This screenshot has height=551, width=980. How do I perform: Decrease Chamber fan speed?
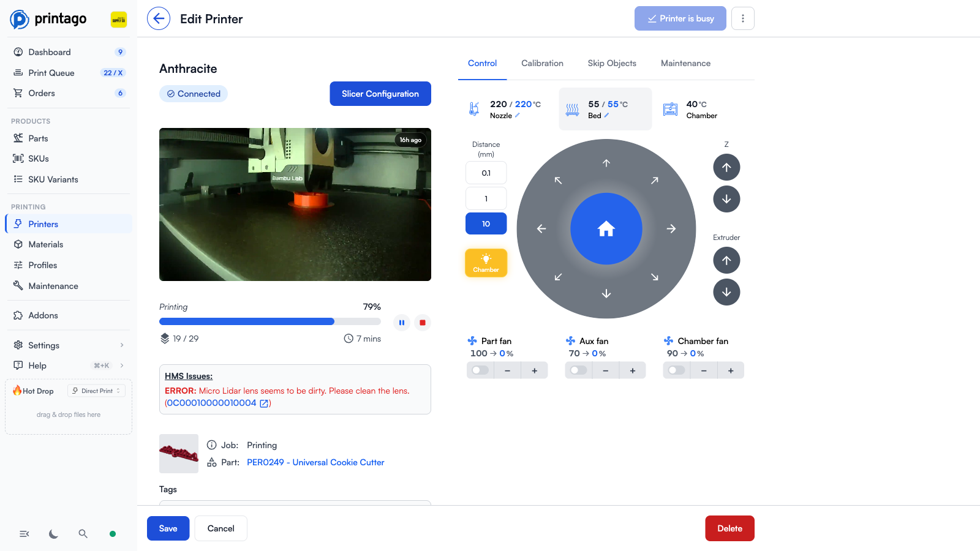703,370
